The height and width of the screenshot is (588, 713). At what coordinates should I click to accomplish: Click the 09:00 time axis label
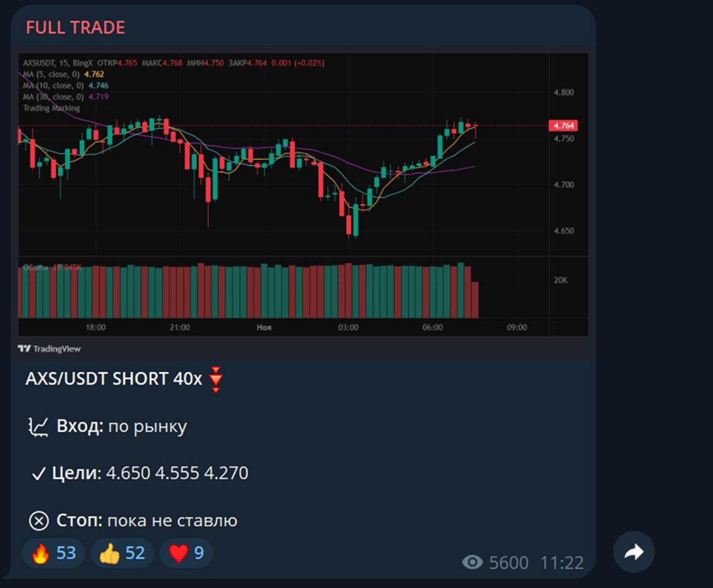tap(517, 328)
